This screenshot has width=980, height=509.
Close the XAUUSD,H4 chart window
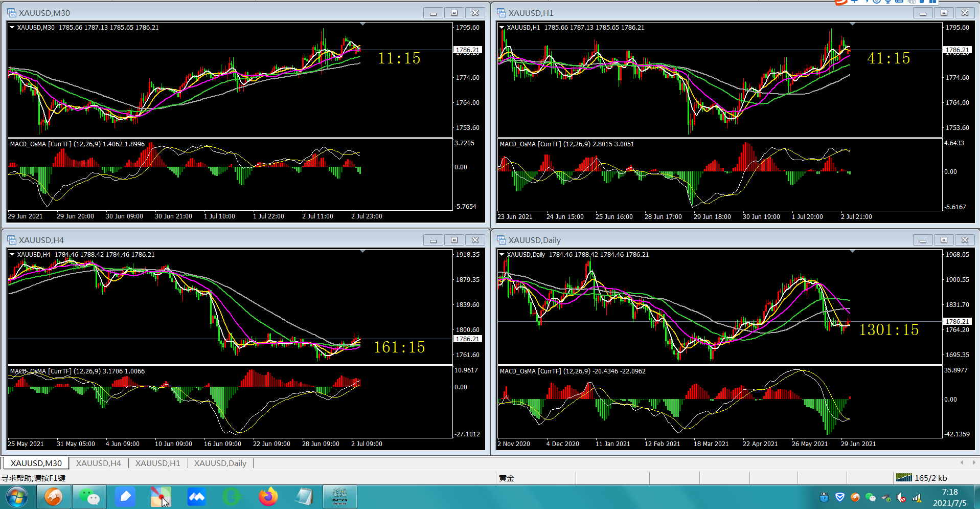[x=475, y=240]
